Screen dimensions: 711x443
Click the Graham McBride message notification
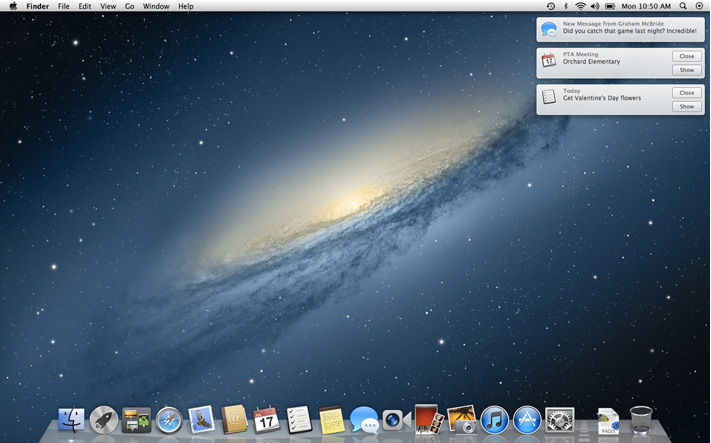click(620, 29)
